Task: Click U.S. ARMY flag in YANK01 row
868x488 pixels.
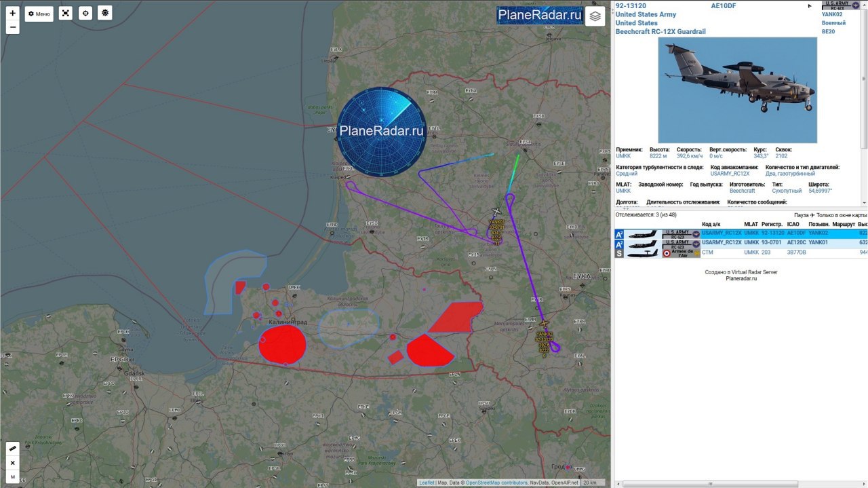Action: point(681,243)
